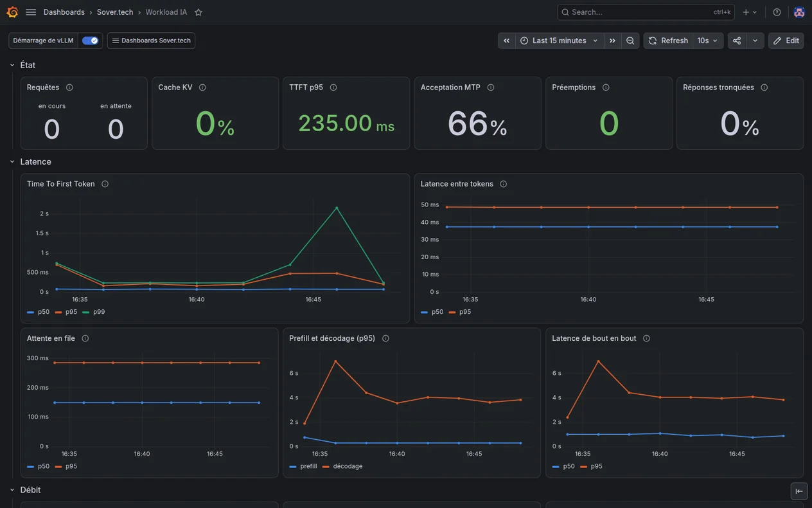Image resolution: width=812 pixels, height=508 pixels.
Task: Click the Latence de bout en bout title
Action: click(594, 338)
